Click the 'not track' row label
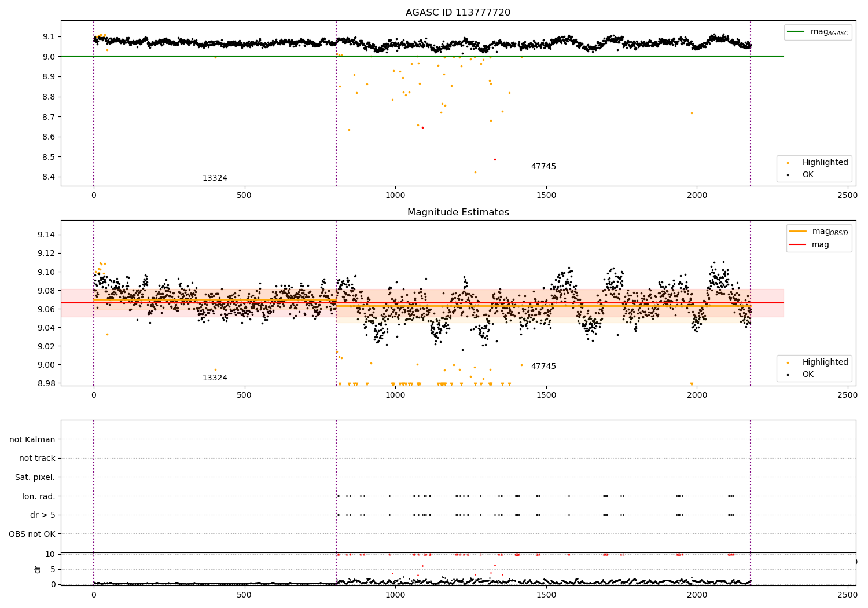868x608 pixels. point(37,458)
